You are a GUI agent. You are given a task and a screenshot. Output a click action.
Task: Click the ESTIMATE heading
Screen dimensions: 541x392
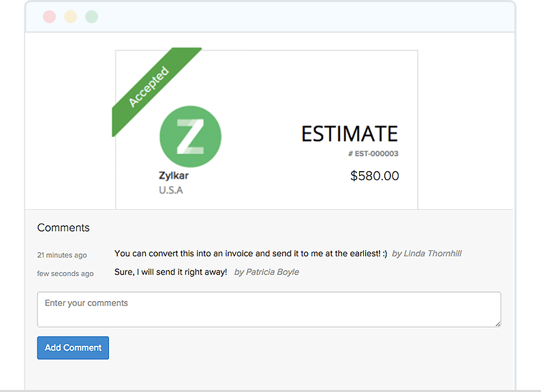350,134
